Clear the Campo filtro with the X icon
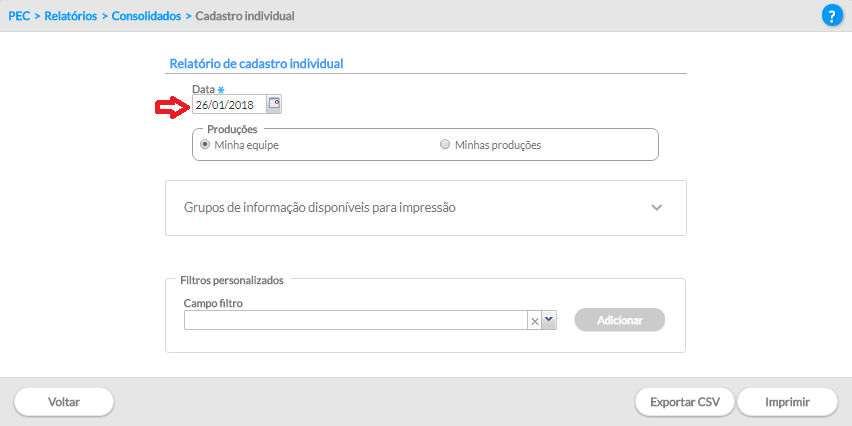852x426 pixels. pos(535,321)
